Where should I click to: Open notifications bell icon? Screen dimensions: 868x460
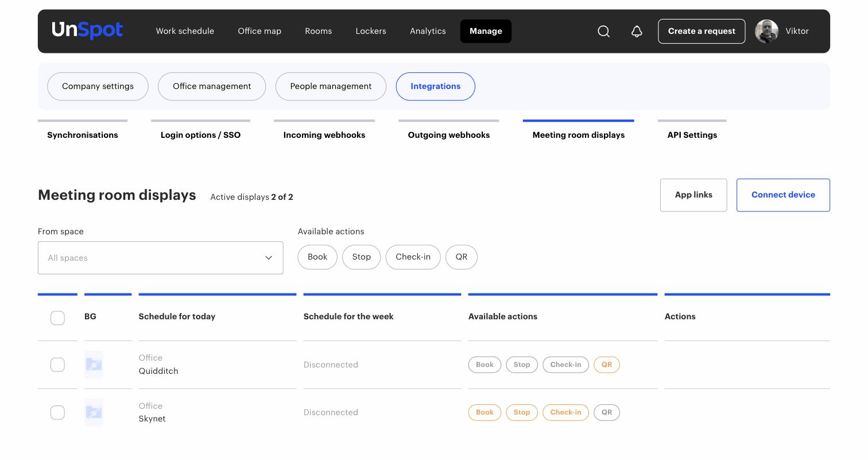[x=637, y=32]
